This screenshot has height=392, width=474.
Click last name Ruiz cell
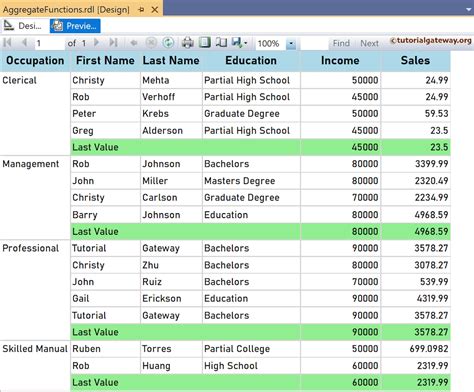[x=171, y=282]
